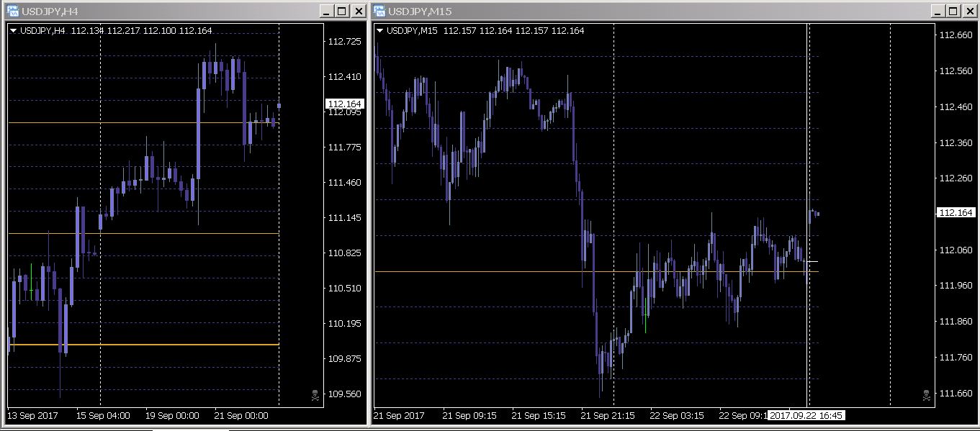980x431 pixels.
Task: Click the M15 quote text 112.157 112.164 112.157 112.164
Action: tap(514, 30)
